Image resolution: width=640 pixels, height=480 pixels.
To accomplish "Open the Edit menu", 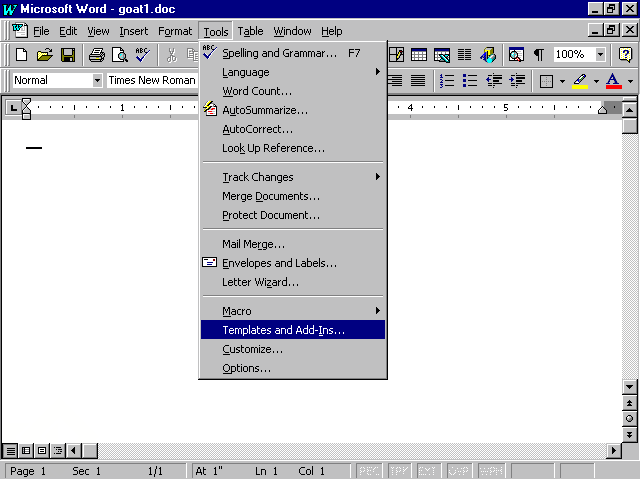I will [68, 31].
